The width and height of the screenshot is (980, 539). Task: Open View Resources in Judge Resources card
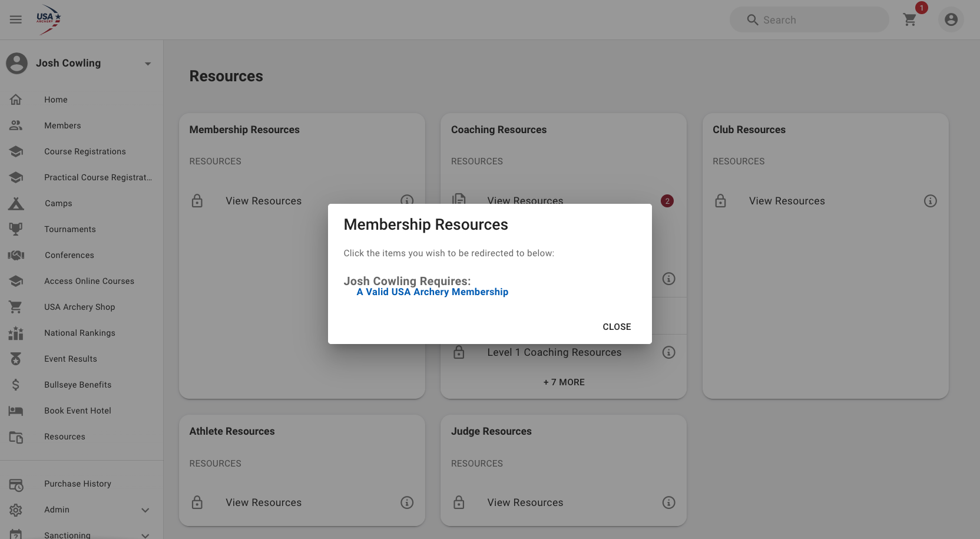point(525,502)
